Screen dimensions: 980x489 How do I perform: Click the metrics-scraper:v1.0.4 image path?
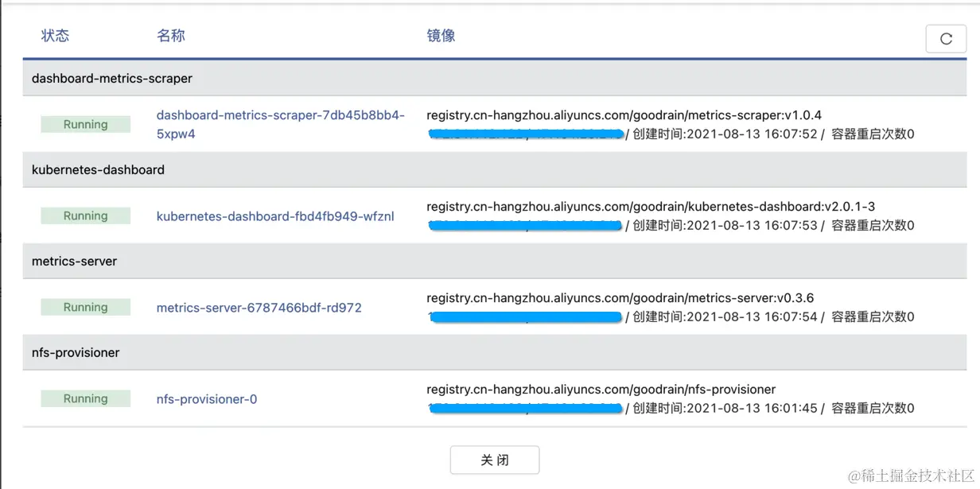coord(624,115)
